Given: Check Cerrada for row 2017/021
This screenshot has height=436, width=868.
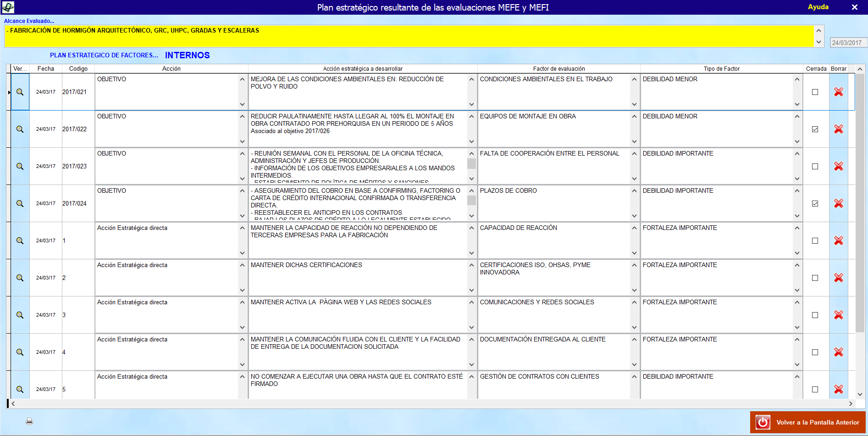Looking at the screenshot, I should (x=815, y=92).
